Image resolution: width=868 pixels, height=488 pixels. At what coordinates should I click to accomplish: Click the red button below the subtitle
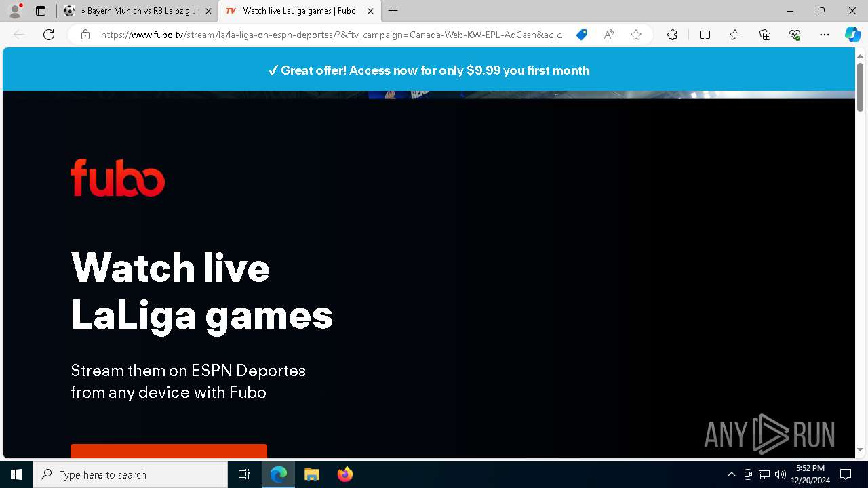169,451
